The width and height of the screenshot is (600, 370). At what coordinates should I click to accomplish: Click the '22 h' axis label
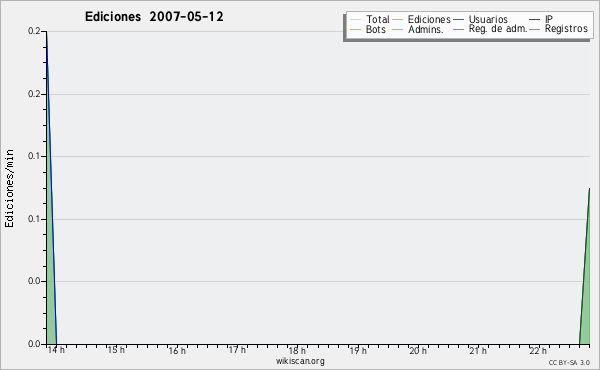pyautogui.click(x=538, y=350)
